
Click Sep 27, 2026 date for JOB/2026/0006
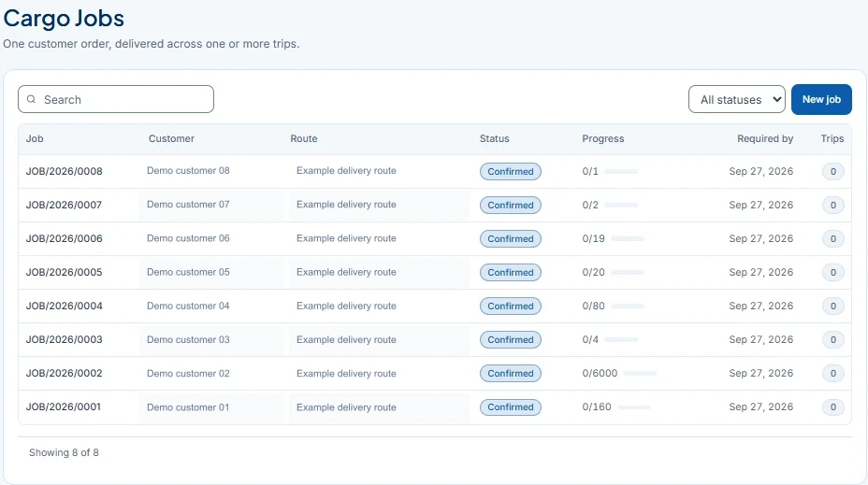761,239
